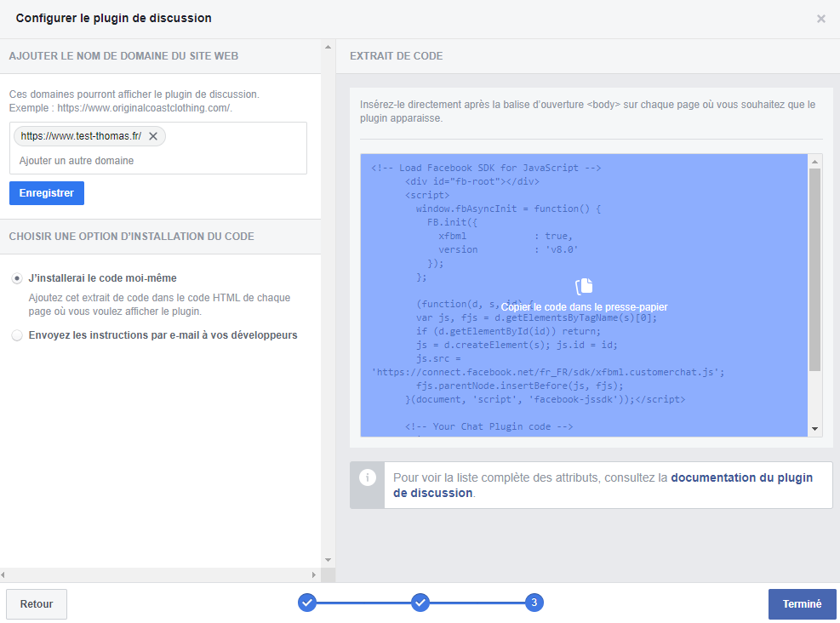Go to completed step two checkmark
The image size is (840, 623).
[x=420, y=603]
